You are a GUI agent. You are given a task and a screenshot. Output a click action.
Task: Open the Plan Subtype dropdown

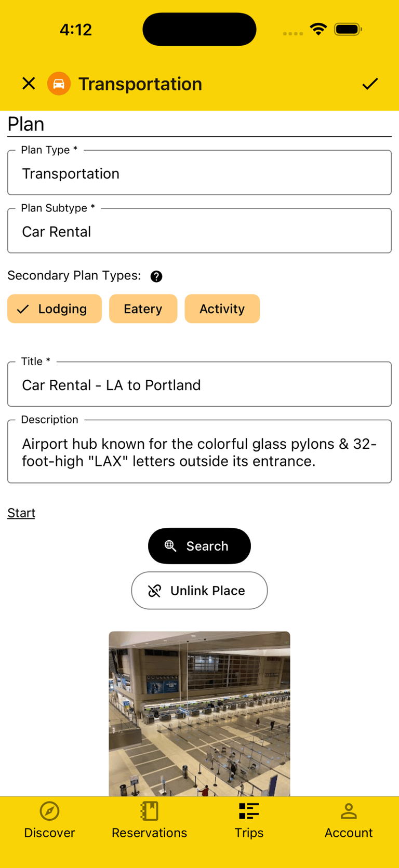click(199, 232)
